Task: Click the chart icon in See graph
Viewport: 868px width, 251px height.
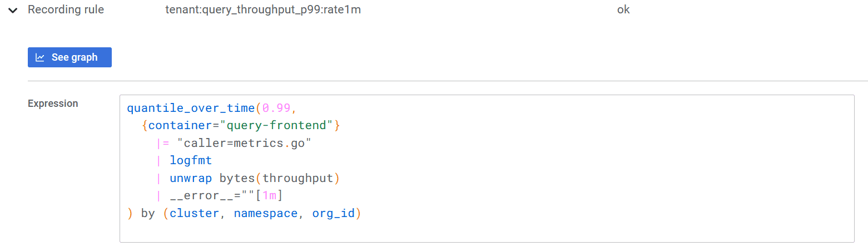Action: click(x=40, y=57)
